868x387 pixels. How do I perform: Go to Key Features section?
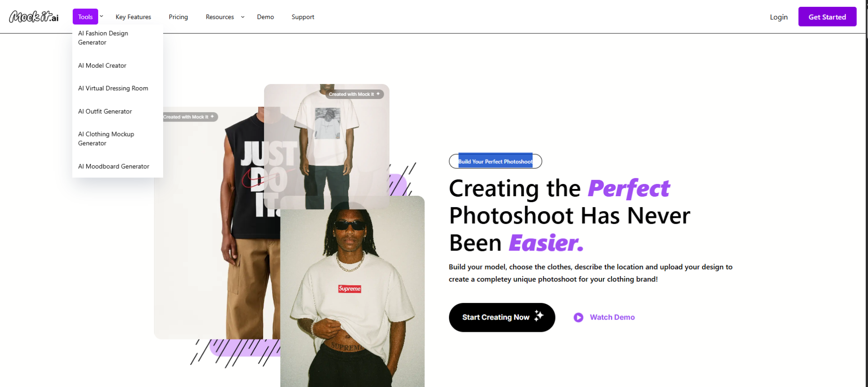click(x=133, y=17)
